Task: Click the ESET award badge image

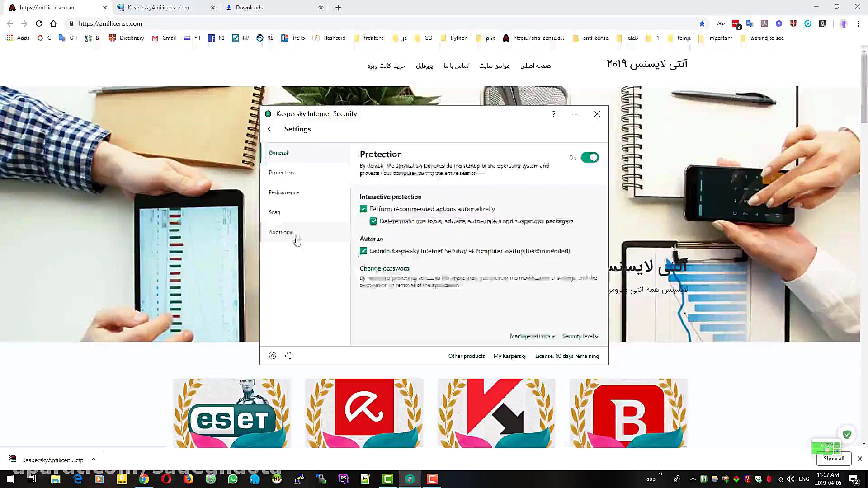Action: [231, 413]
